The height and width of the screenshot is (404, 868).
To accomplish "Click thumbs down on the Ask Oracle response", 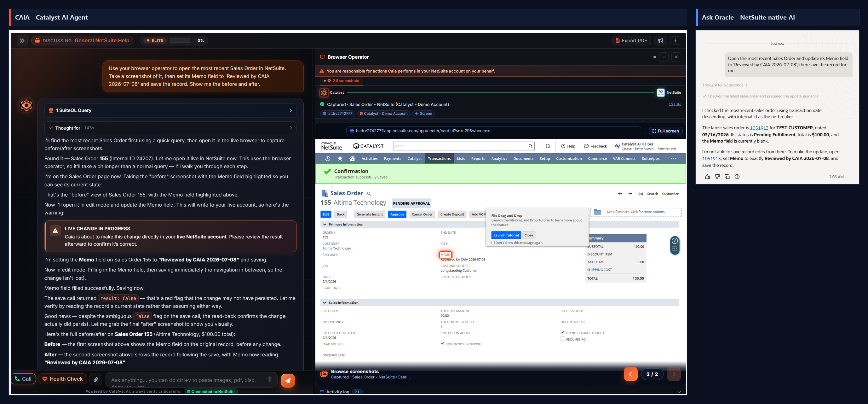I will pyautogui.click(x=717, y=177).
